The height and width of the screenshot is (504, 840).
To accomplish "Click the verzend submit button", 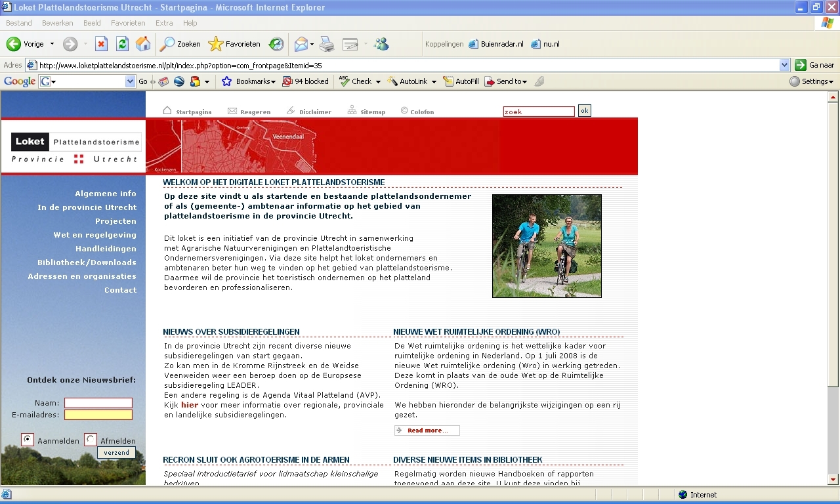I will [x=117, y=453].
